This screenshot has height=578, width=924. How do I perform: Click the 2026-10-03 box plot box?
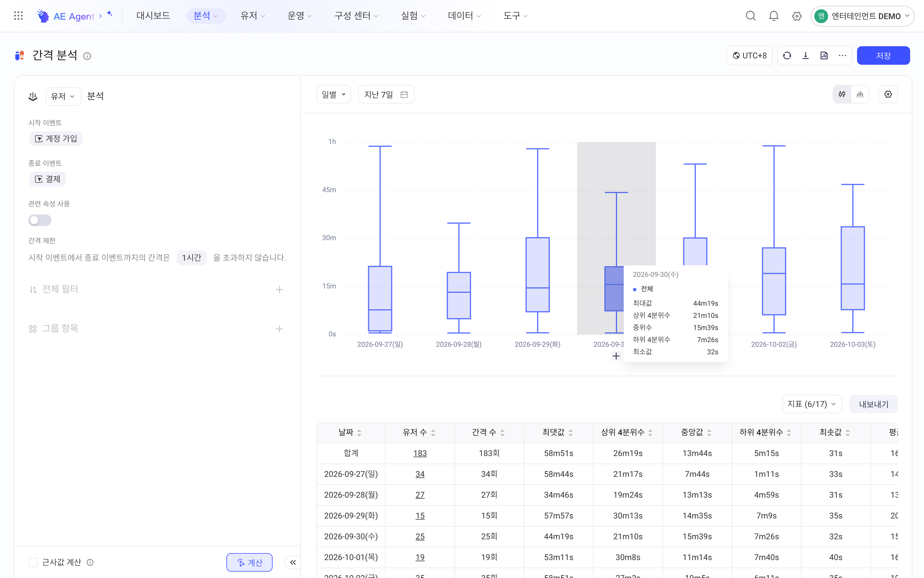click(853, 268)
